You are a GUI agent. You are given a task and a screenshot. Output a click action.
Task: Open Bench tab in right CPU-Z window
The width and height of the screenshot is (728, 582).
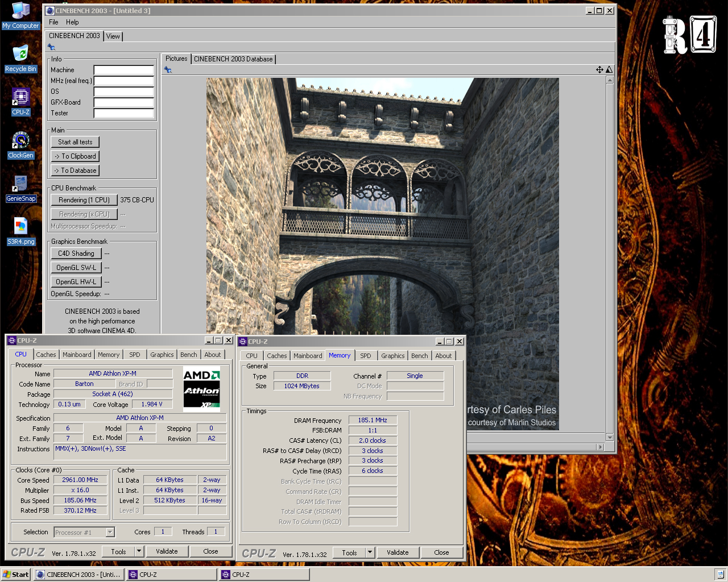(x=420, y=356)
